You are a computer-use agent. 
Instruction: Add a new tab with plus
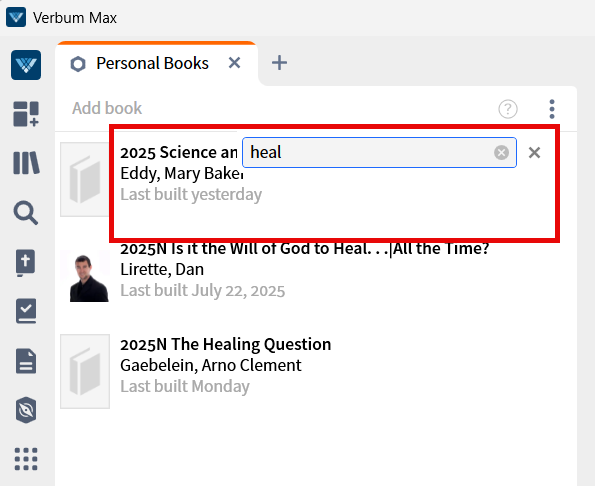(x=279, y=63)
